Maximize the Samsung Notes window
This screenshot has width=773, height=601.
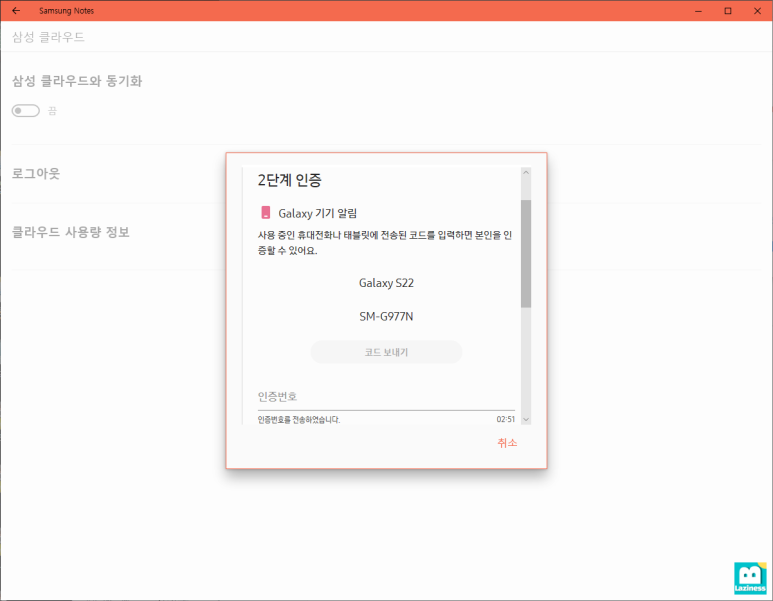click(728, 11)
